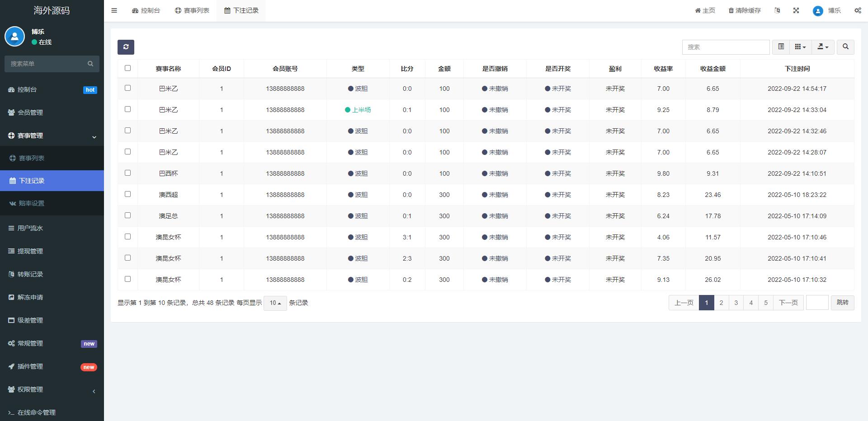Image resolution: width=868 pixels, height=421 pixels.
Task: Select the checkbox for the 巴西杯 row
Action: coord(127,173)
